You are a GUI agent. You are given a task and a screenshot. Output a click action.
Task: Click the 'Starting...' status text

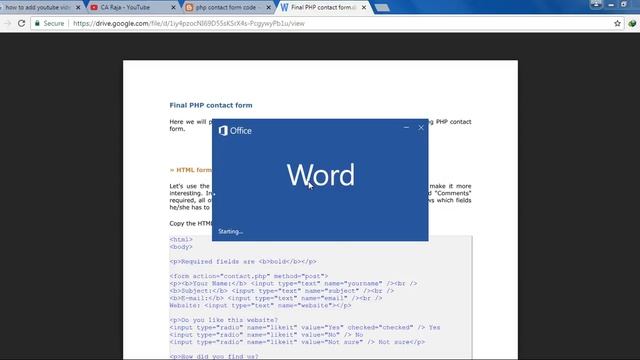click(x=231, y=231)
